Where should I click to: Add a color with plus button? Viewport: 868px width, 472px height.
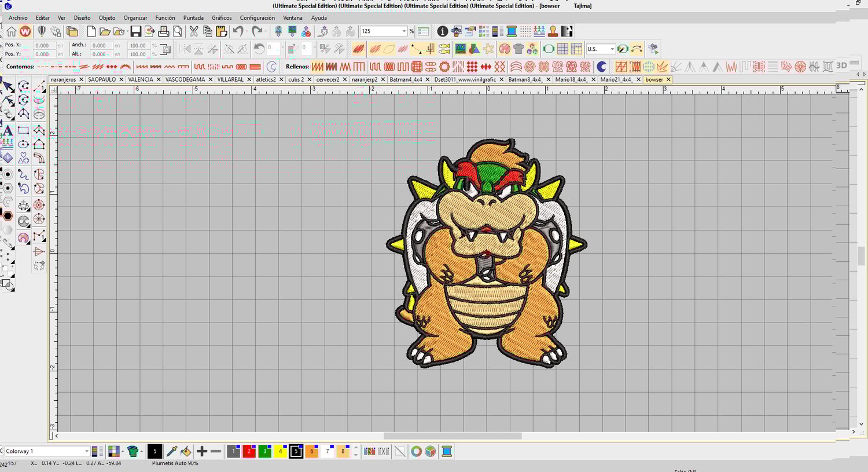coord(201,451)
